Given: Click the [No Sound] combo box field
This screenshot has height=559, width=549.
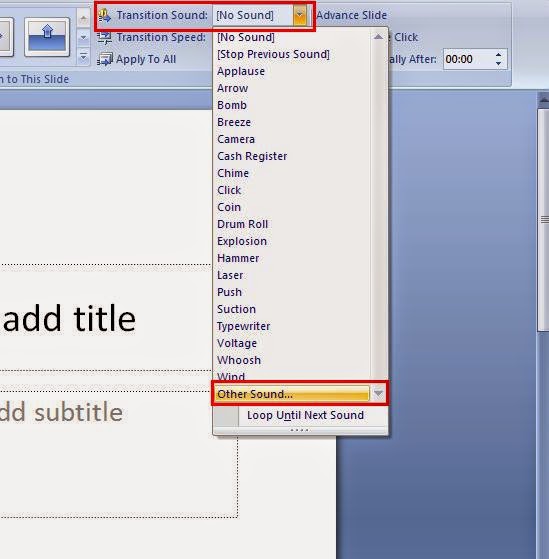Looking at the screenshot, I should point(253,15).
